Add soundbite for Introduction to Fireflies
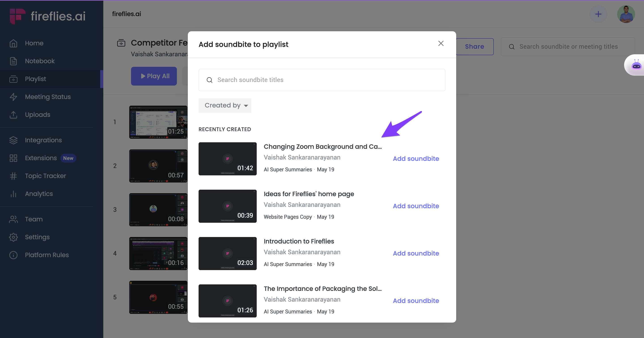644x338 pixels. (x=416, y=253)
